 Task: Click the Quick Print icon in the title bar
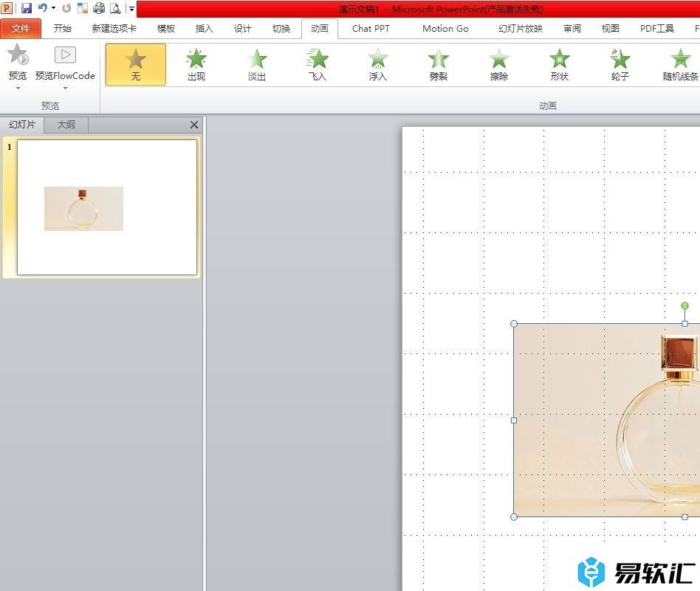pos(98,8)
